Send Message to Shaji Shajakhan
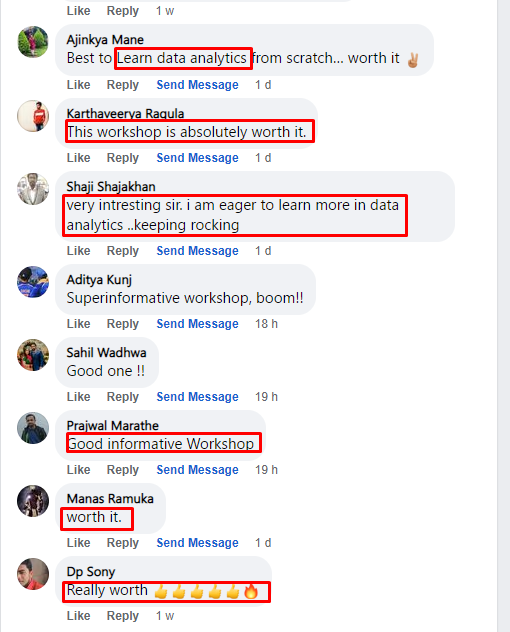 (198, 251)
